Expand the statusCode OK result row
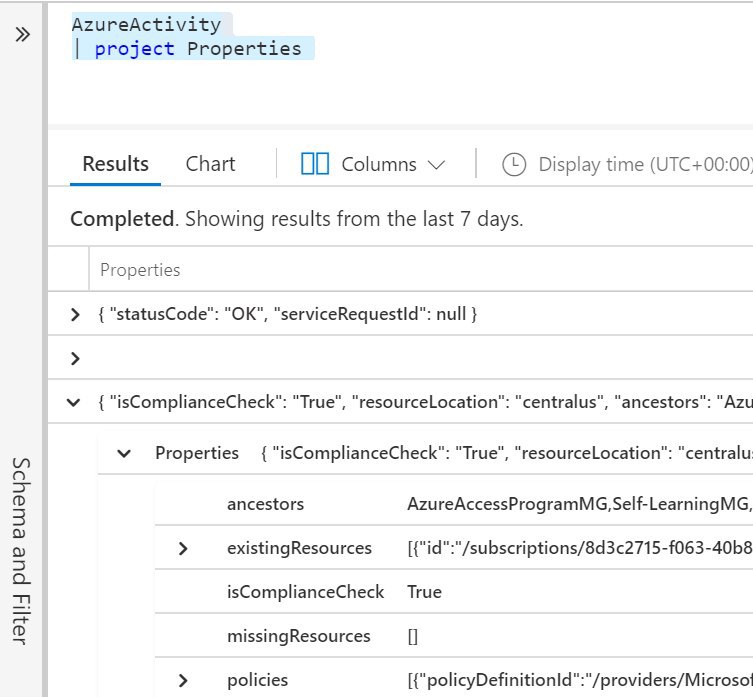The height and width of the screenshot is (697, 753). coord(75,315)
